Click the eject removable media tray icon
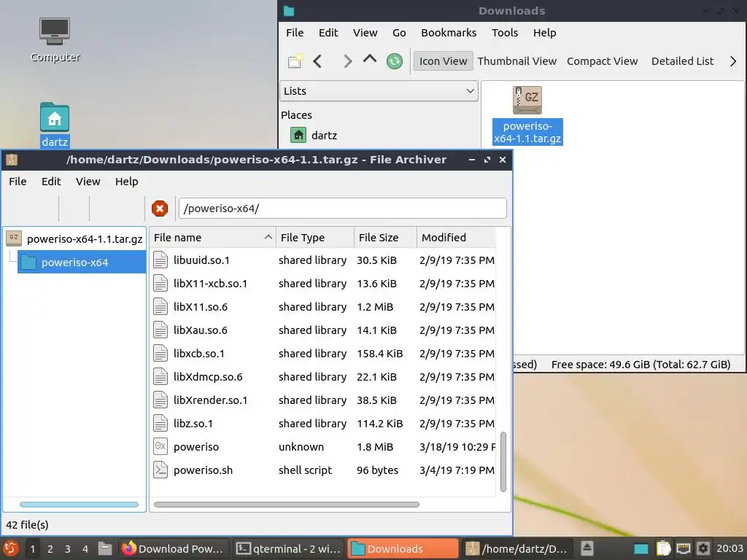 tap(587, 548)
